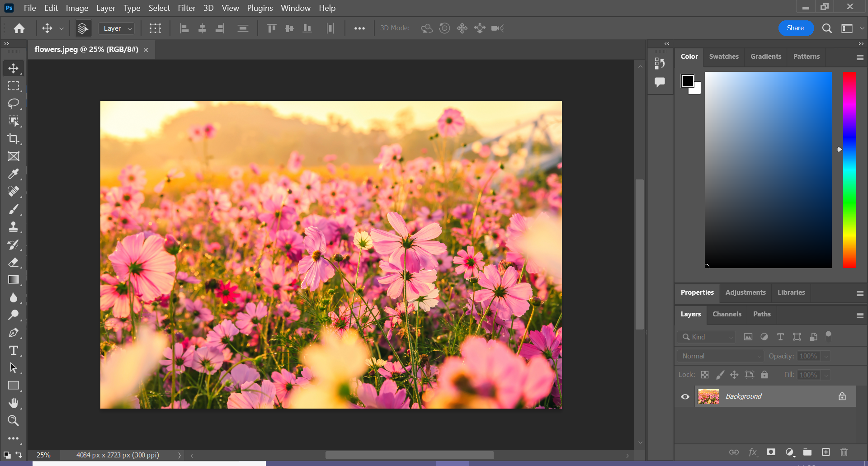Open the Auto-Select Layer dropdown
The height and width of the screenshot is (466, 868).
[x=116, y=28]
